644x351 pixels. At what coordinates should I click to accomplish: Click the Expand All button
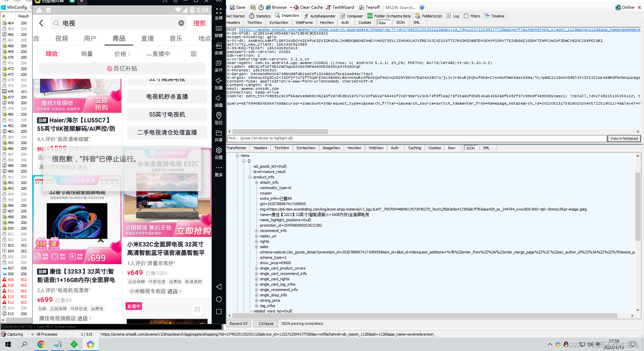coord(238,324)
